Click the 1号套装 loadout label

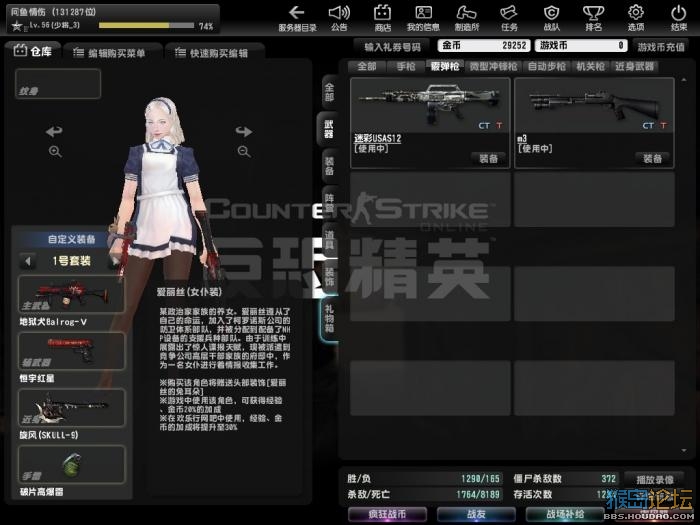(71, 261)
